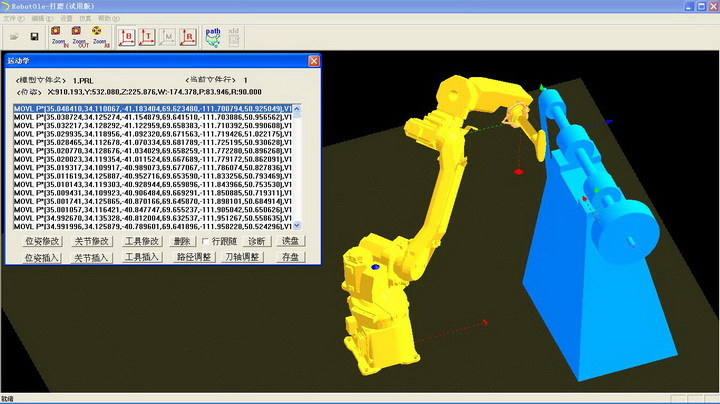Select the R coordinate frame icon
The height and width of the screenshot is (404, 720).
[x=188, y=37]
